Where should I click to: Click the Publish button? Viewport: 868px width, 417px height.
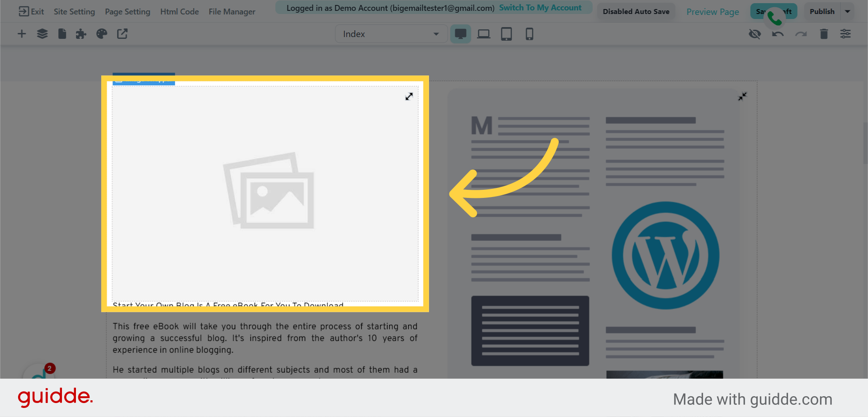pos(822,11)
